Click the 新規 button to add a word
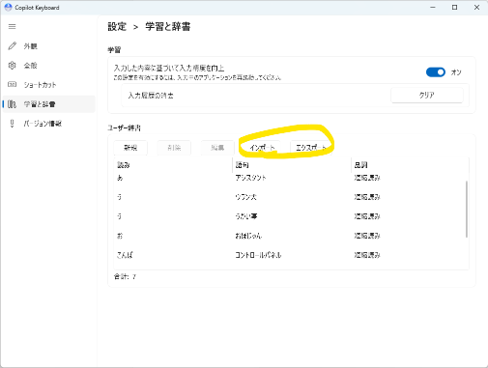The height and width of the screenshot is (368, 488). [x=130, y=148]
